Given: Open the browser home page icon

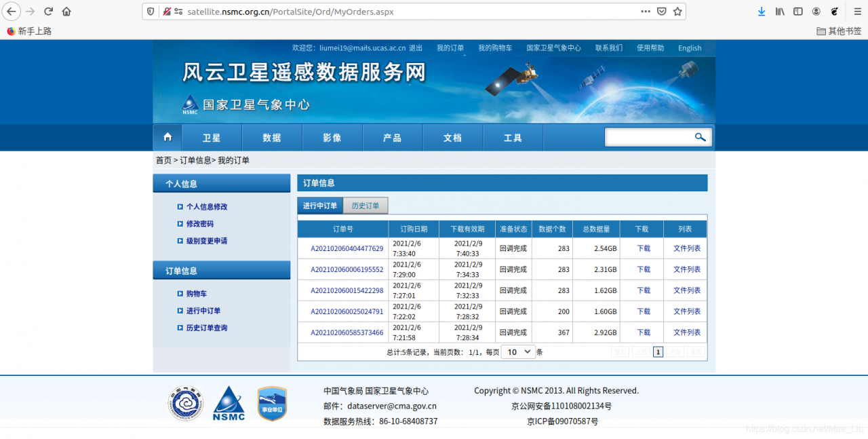Looking at the screenshot, I should coord(66,12).
